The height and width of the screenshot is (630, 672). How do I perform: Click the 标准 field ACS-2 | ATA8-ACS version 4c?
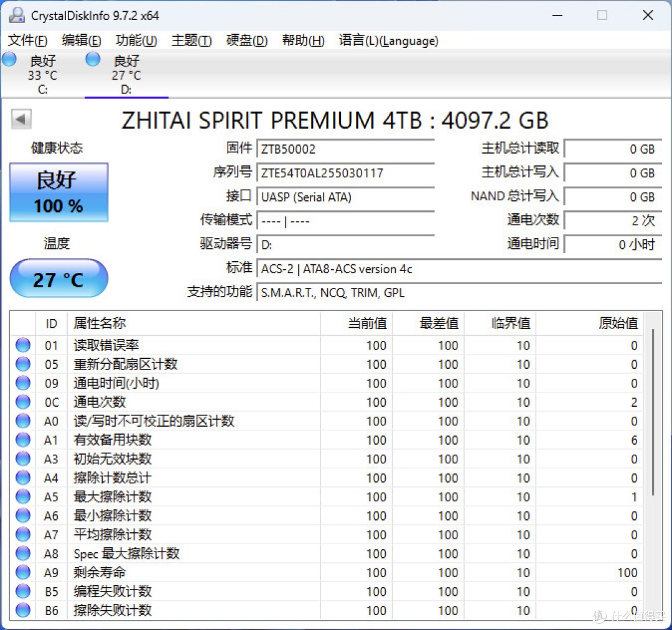459,269
